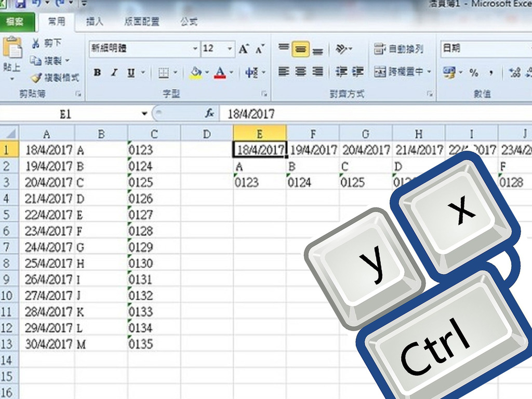
Task: Open the File tab
Action: click(17, 22)
